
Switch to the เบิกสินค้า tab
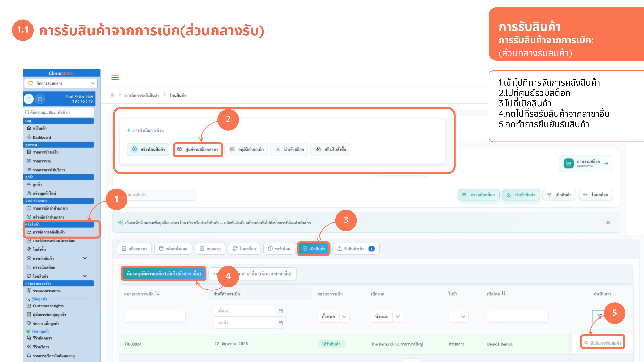314,249
